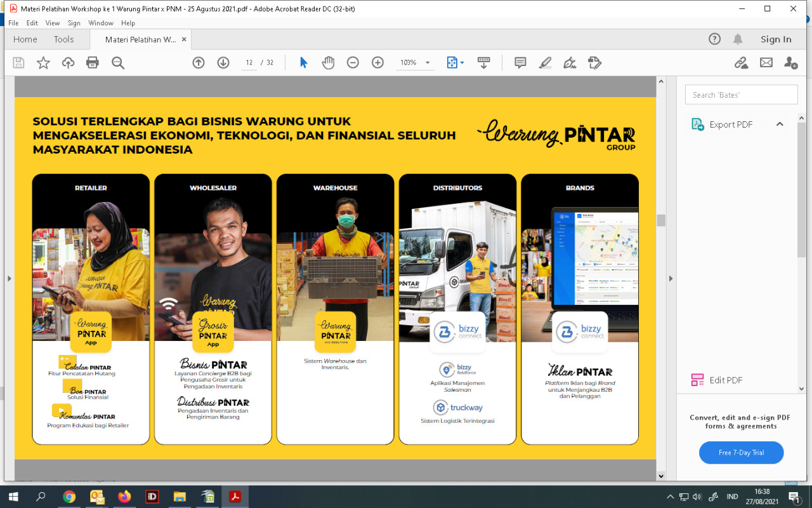Bookmark this file with the star icon
Image resolution: width=812 pixels, height=508 pixels.
[x=43, y=63]
